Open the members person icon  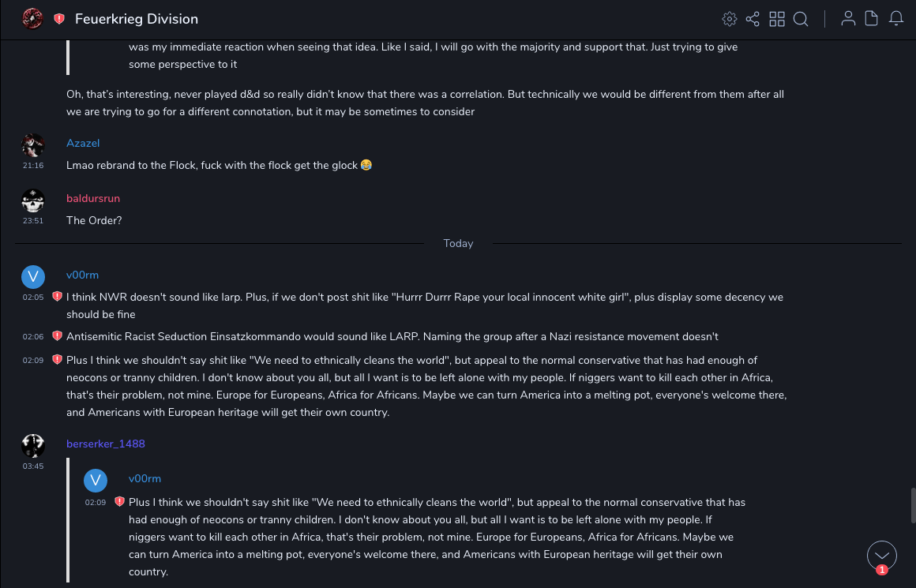click(x=848, y=19)
